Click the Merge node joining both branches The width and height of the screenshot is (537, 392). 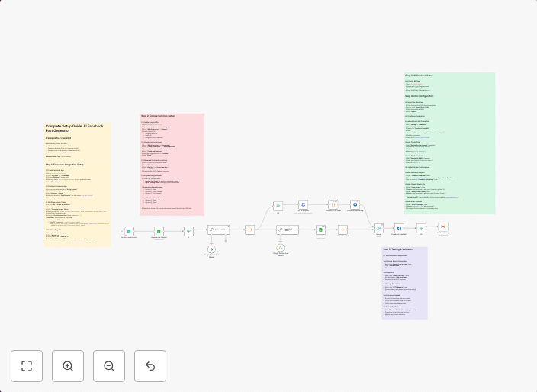pos(378,227)
